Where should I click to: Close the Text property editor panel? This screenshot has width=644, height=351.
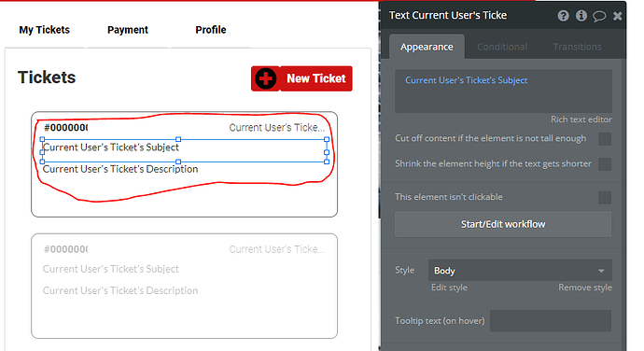coord(617,16)
